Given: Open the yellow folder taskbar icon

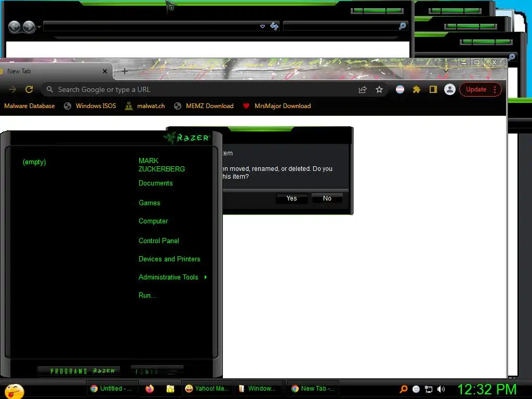Looking at the screenshot, I should point(170,389).
